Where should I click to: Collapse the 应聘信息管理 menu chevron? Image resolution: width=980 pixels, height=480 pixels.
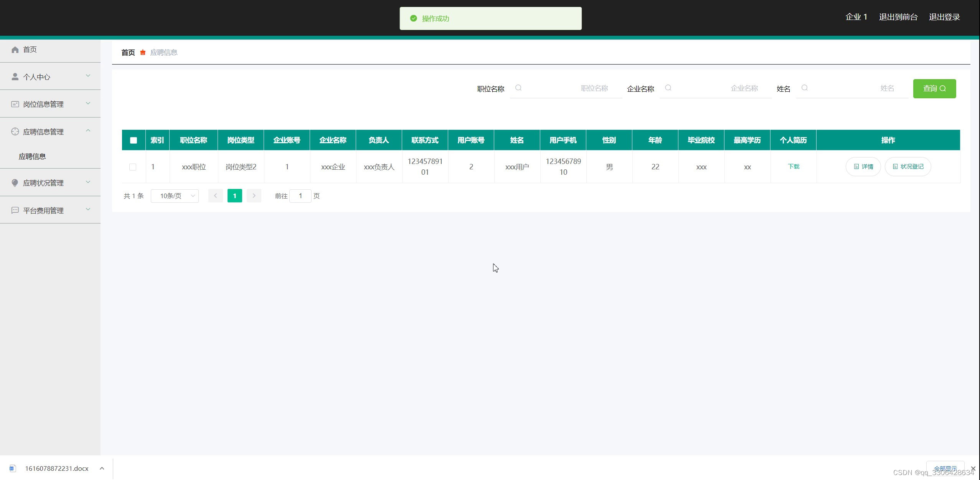(x=88, y=131)
